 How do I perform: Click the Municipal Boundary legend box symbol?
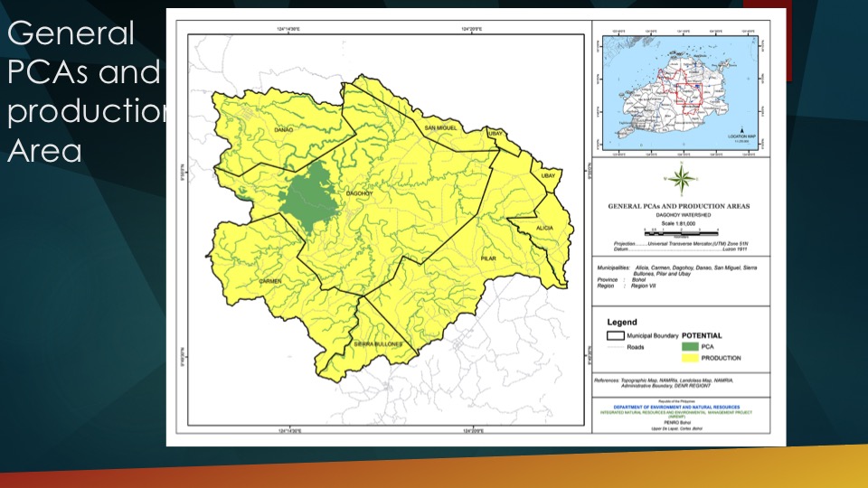pos(612,335)
